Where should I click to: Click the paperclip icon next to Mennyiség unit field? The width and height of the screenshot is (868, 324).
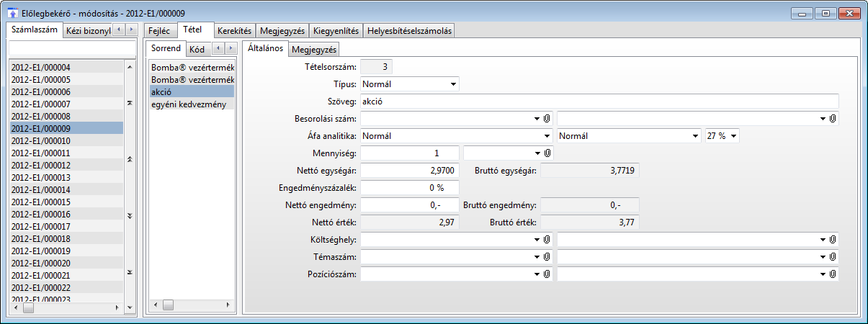[x=547, y=153]
